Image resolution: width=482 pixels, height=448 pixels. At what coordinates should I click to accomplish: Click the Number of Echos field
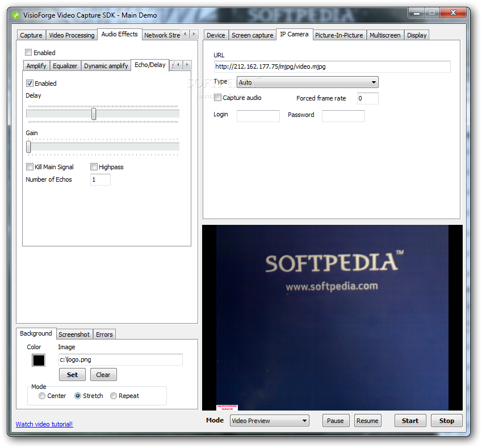coord(100,179)
